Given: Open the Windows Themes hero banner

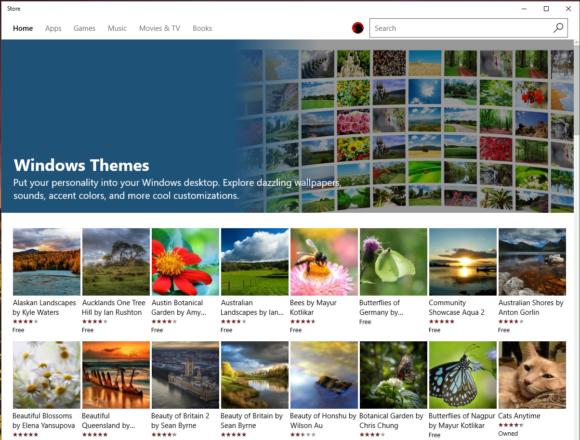Looking at the screenshot, I should (x=287, y=126).
